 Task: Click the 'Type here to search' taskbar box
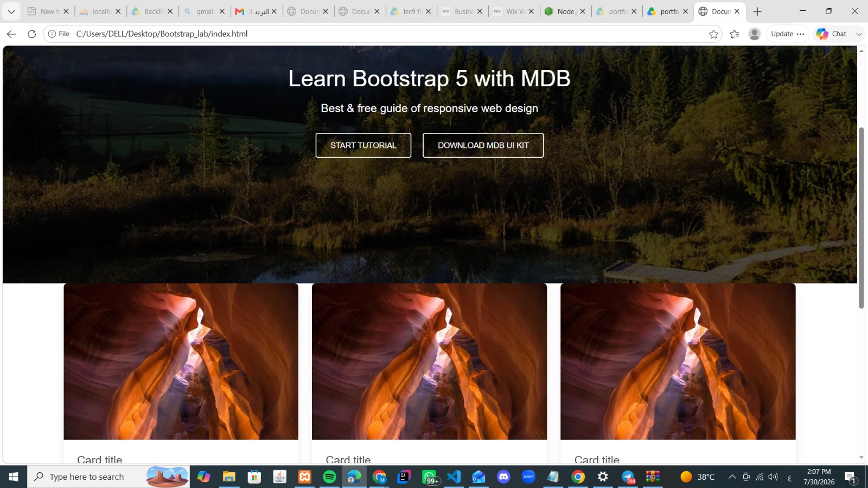click(108, 477)
